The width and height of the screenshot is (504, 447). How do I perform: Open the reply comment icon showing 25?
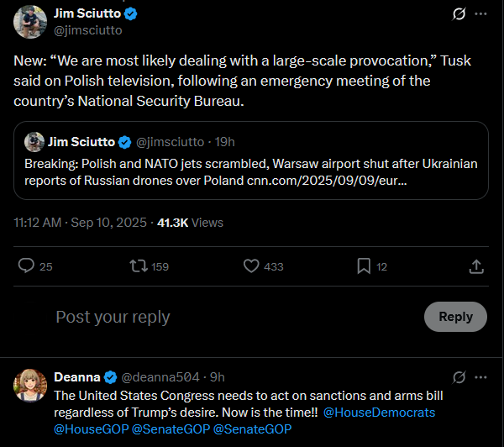click(x=26, y=266)
